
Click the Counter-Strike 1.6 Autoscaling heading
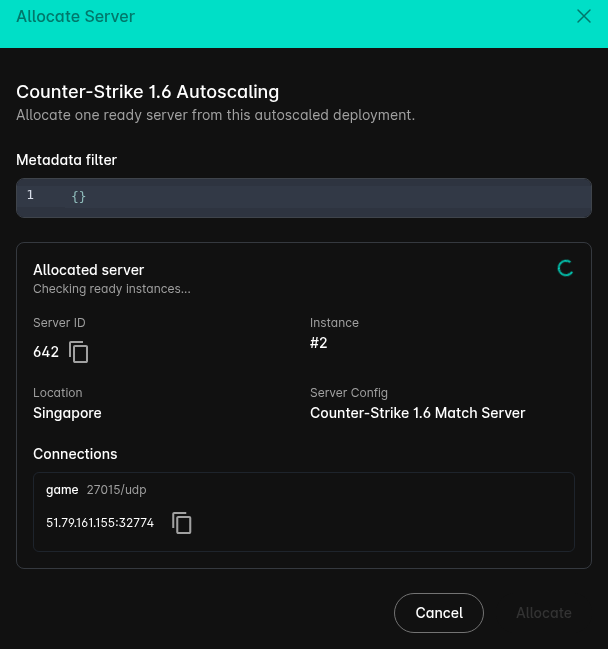point(147,92)
